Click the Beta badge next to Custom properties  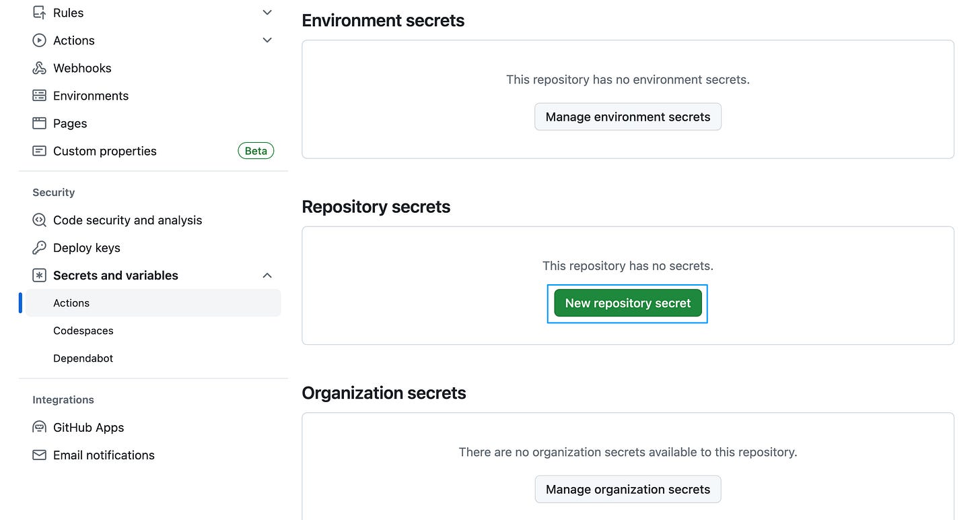(x=256, y=151)
